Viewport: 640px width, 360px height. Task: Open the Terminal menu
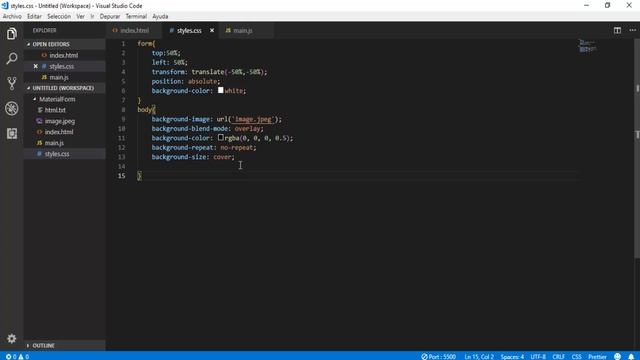[136, 16]
